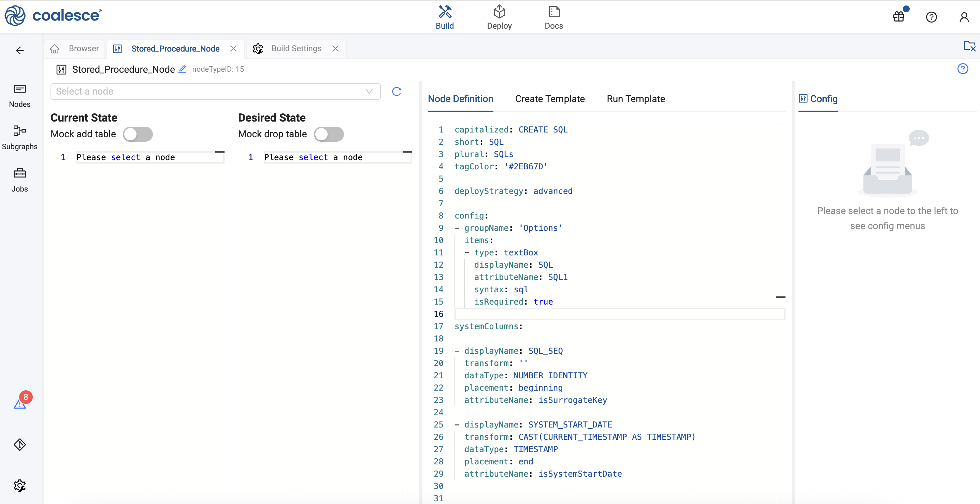Image resolution: width=980 pixels, height=504 pixels.
Task: Open the settings gear in sidebar
Action: [20, 485]
